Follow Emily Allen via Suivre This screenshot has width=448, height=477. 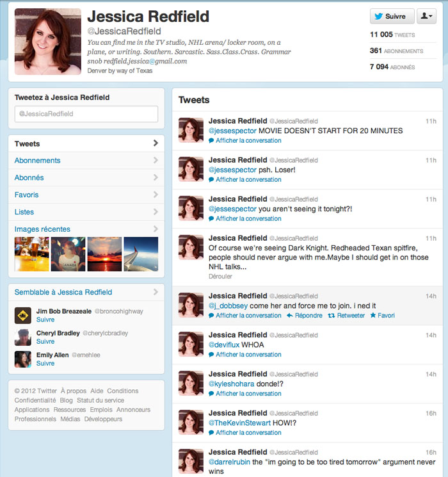point(45,364)
